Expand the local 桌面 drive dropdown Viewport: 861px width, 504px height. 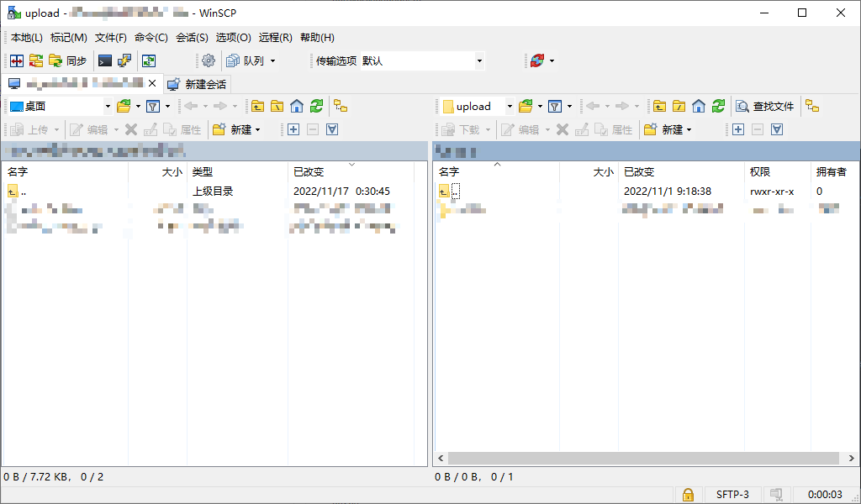(x=108, y=106)
